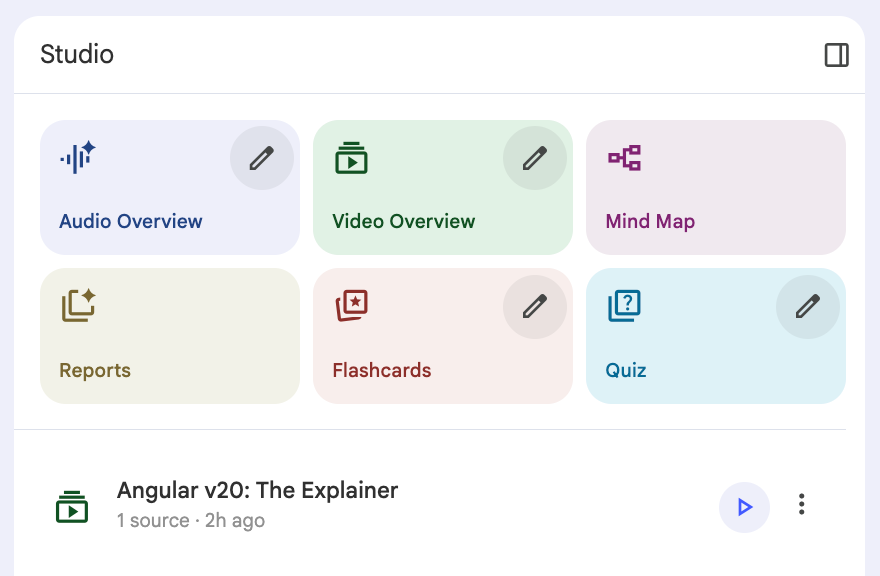Create a Video Overview
Screen dimensions: 880x576
coord(404,221)
